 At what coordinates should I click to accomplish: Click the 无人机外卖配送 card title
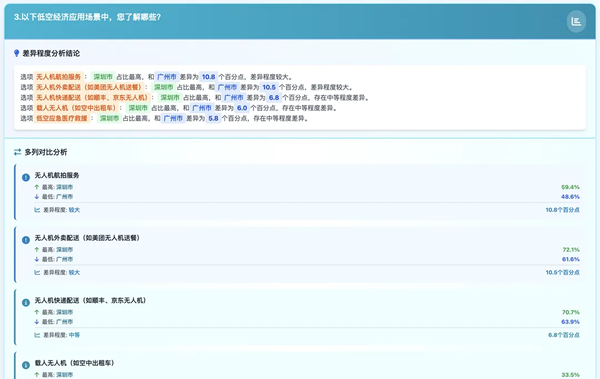pos(87,238)
